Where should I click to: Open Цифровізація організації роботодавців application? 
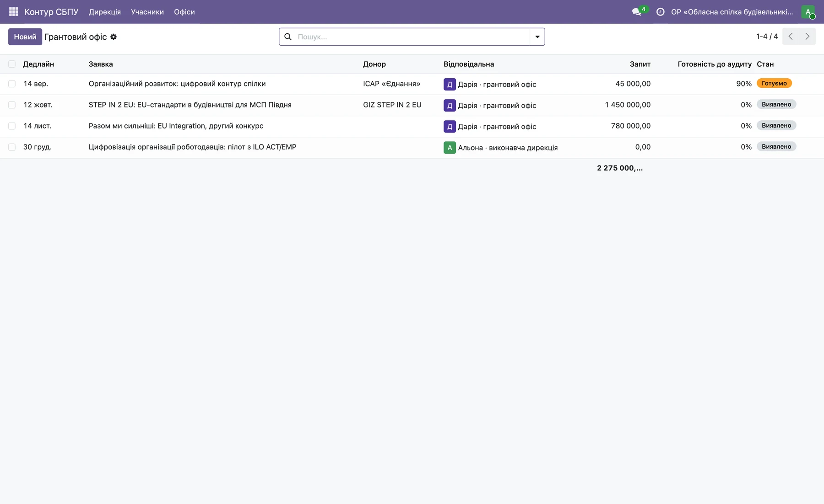coord(192,147)
